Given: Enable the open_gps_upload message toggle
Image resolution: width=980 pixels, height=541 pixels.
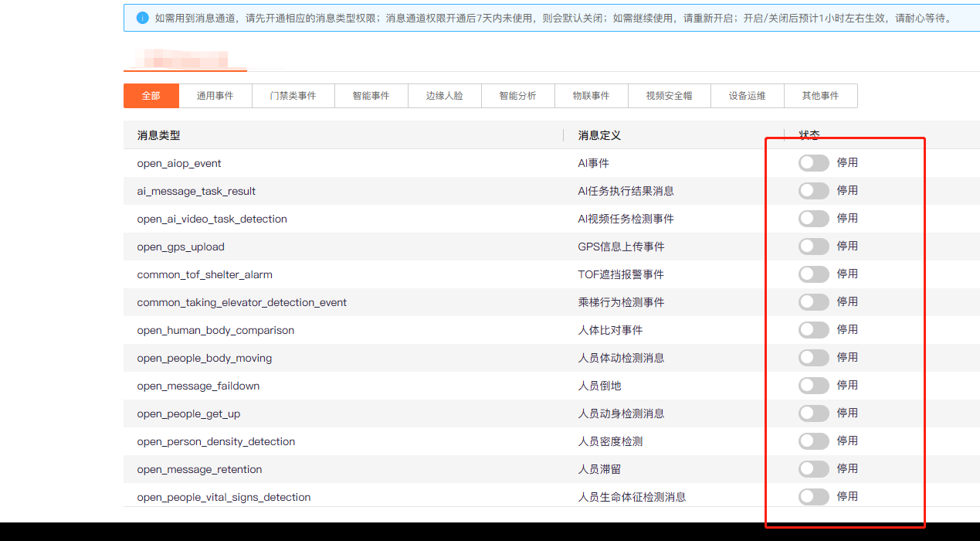Looking at the screenshot, I should tap(813, 247).
